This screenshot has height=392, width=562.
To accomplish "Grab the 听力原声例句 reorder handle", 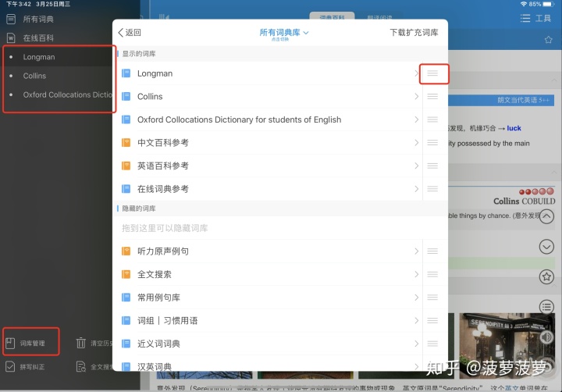I will (x=432, y=251).
